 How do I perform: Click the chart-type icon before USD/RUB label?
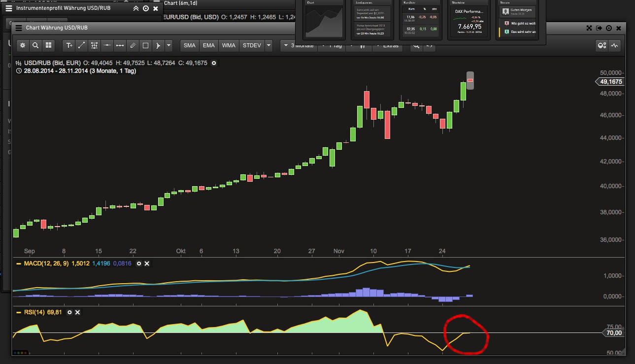point(19,63)
